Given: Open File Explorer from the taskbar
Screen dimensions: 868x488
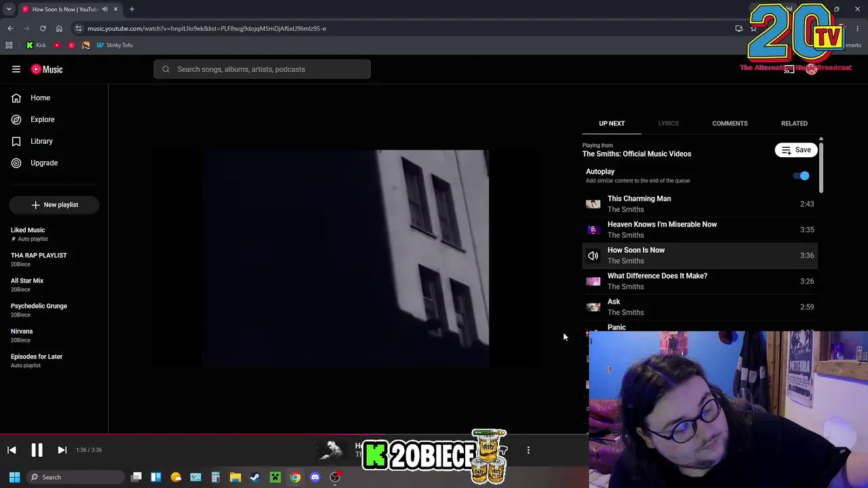Looking at the screenshot, I should [235, 477].
